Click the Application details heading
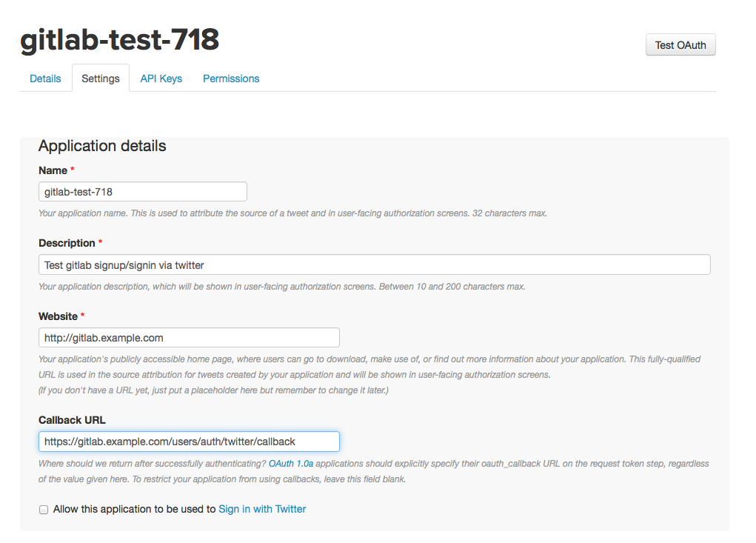 pos(101,146)
